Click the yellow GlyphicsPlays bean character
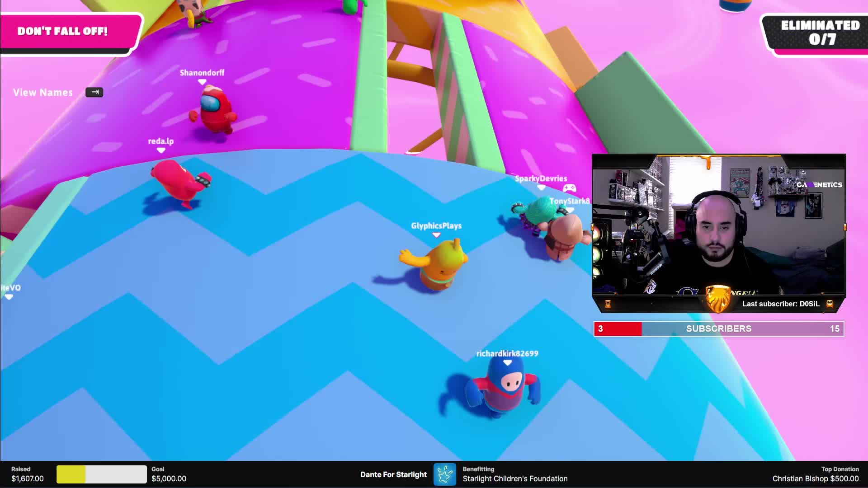868x488 pixels. [x=434, y=264]
